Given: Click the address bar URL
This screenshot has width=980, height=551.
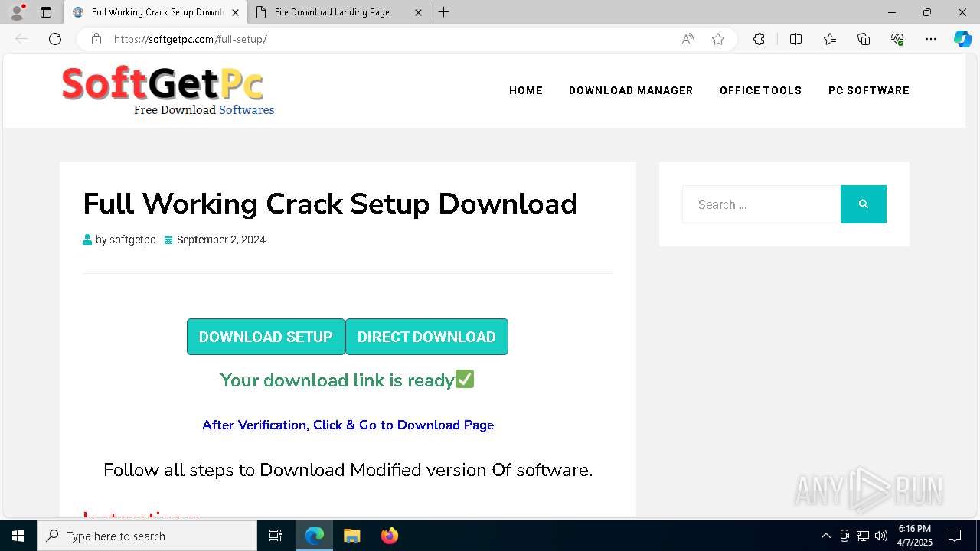Looking at the screenshot, I should click(x=191, y=39).
